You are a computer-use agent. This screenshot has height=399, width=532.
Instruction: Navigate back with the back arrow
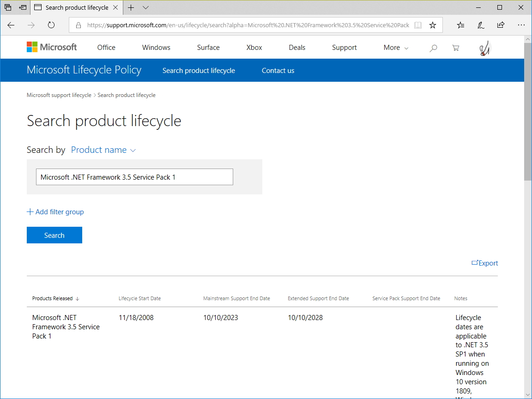[11, 25]
